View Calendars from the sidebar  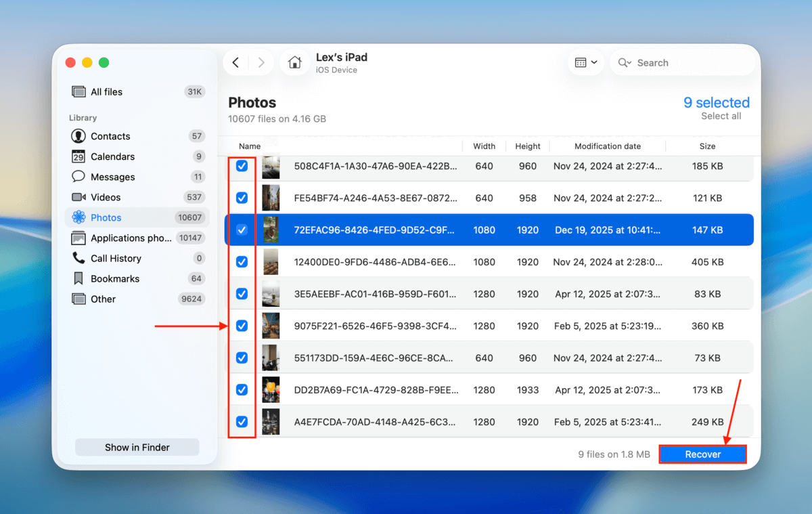pyautogui.click(x=111, y=156)
